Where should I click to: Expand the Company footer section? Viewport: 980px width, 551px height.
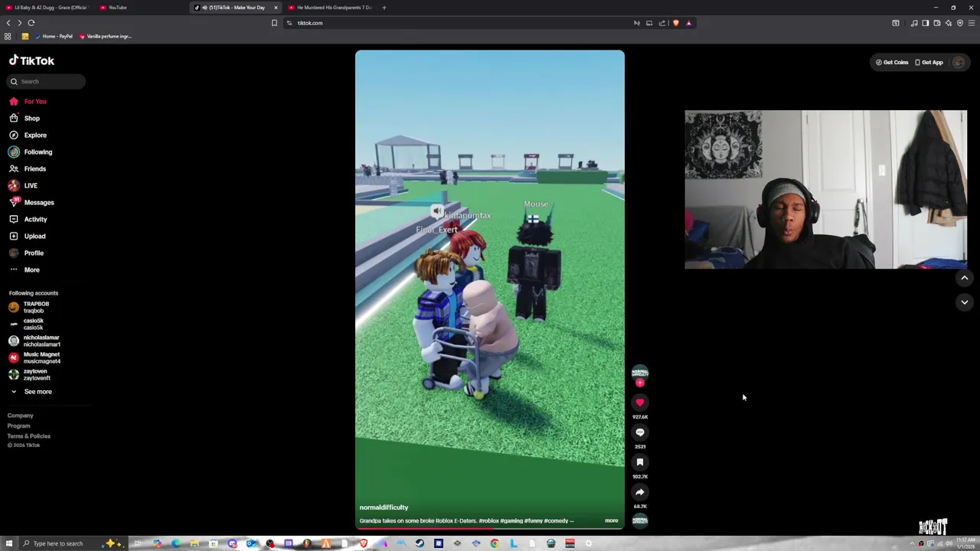click(21, 416)
